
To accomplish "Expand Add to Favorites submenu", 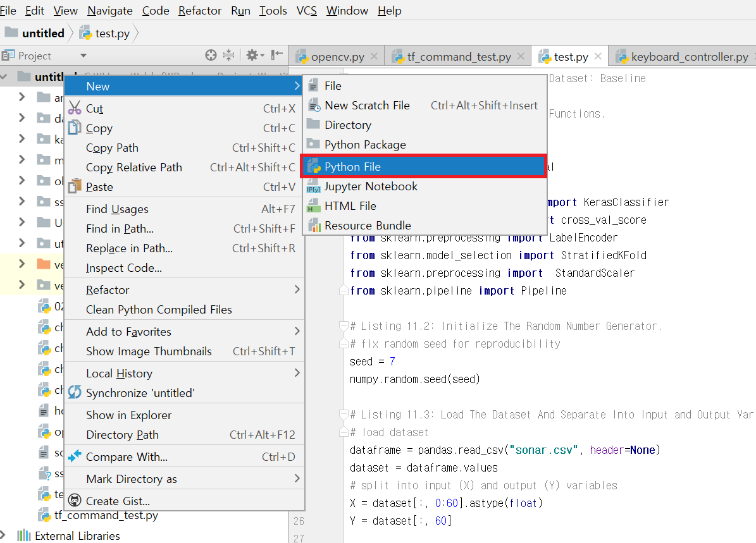I will [x=297, y=331].
